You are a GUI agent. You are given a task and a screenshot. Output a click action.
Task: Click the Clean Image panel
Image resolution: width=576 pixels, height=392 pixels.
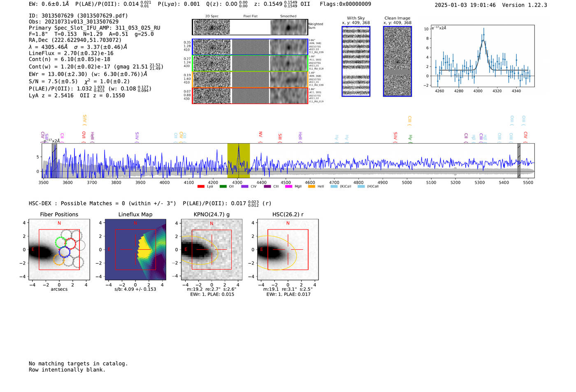pos(397,61)
